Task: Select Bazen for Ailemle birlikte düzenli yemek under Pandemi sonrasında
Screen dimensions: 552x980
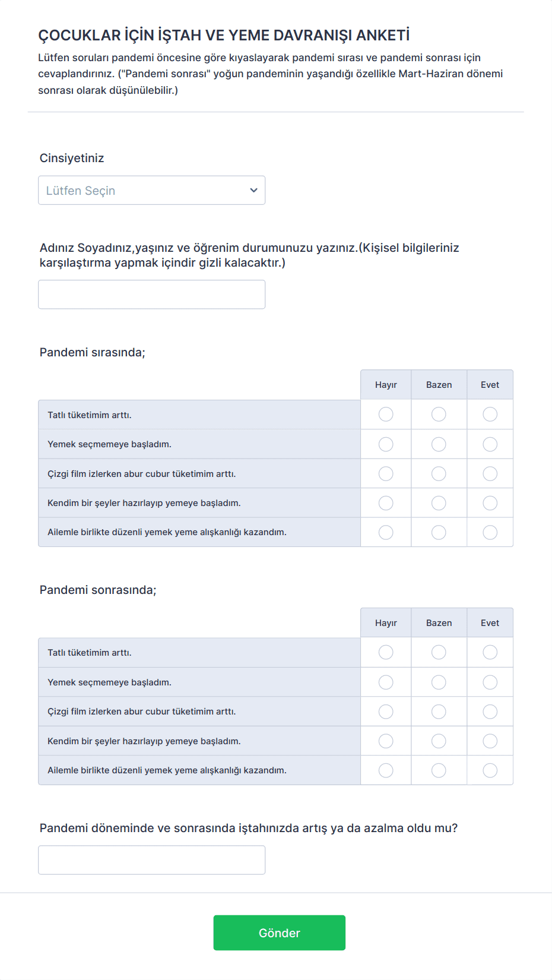Action: click(x=439, y=770)
